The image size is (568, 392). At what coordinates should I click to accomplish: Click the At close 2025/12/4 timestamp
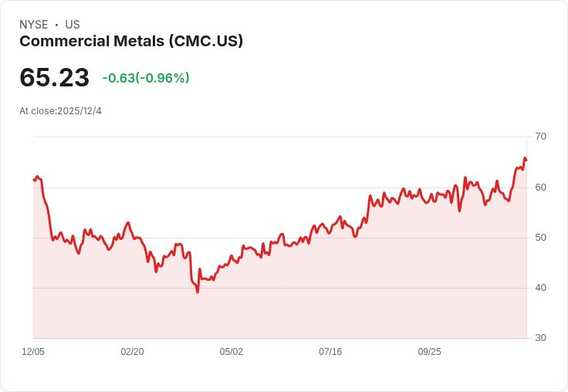60,111
